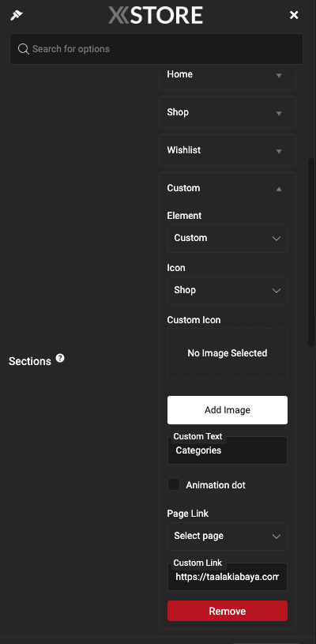This screenshot has width=316, height=644.
Task: Close the XStore options panel
Action: click(x=294, y=15)
